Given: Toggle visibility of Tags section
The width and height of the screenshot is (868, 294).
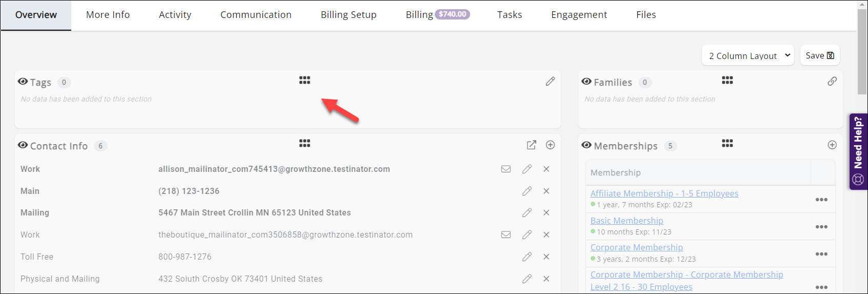Looking at the screenshot, I should (x=23, y=82).
